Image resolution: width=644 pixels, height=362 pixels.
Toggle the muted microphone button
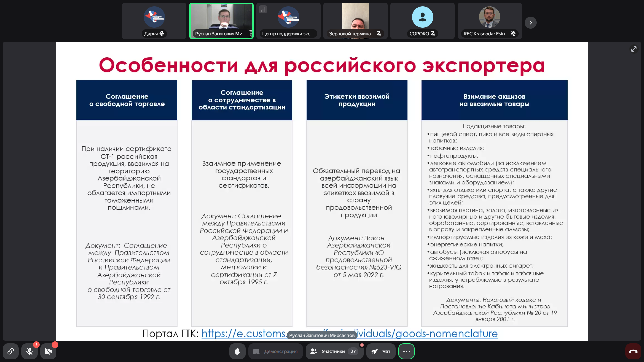click(x=30, y=351)
